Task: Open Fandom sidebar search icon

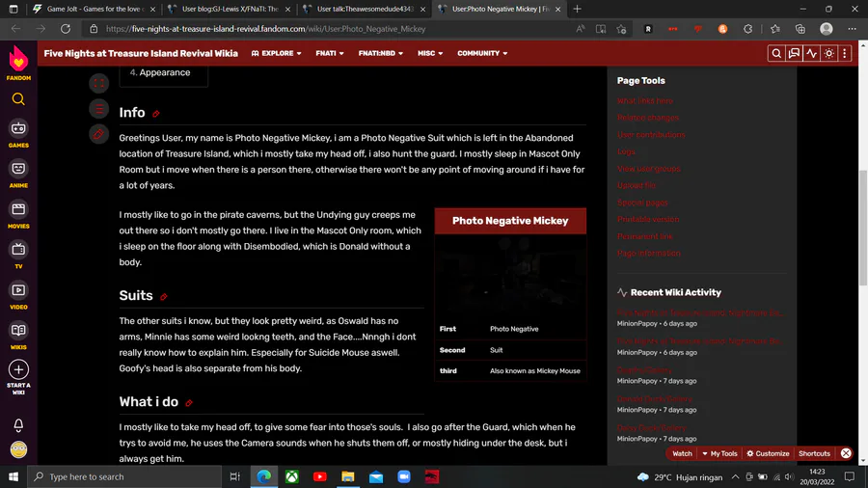Action: [x=18, y=99]
